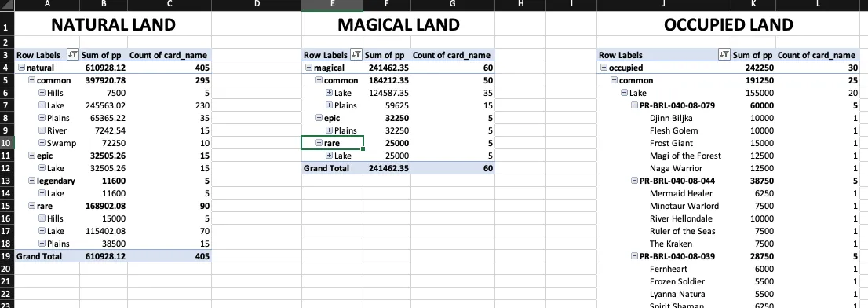
Task: Select the Flesh Golem cell
Action: tap(664, 130)
